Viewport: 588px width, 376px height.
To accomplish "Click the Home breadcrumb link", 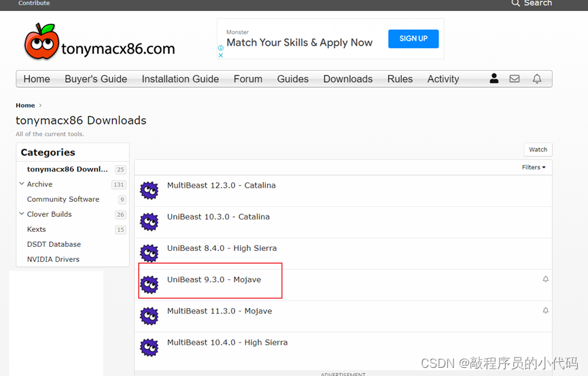I will 25,105.
